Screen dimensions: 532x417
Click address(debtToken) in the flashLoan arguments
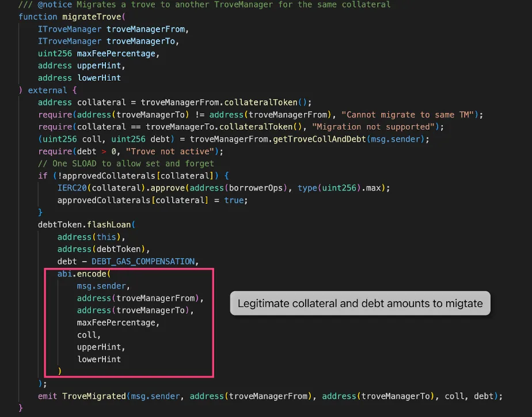click(x=101, y=249)
